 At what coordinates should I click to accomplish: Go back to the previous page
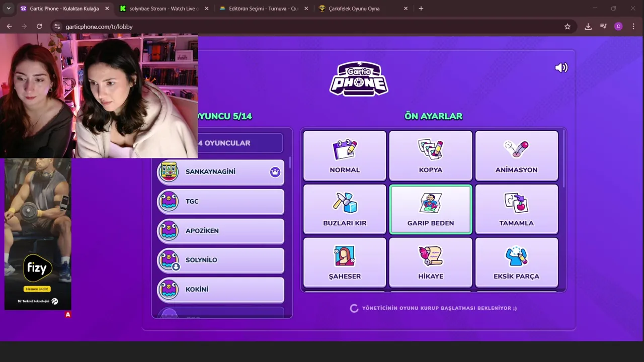9,27
